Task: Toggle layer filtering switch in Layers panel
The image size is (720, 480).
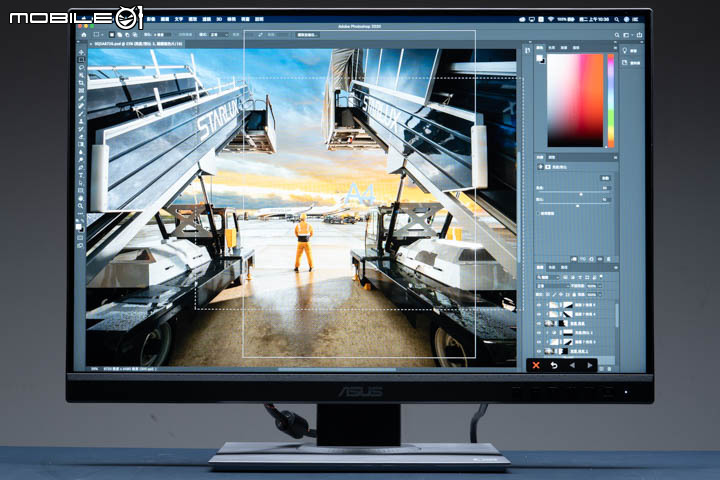Action: (601, 277)
